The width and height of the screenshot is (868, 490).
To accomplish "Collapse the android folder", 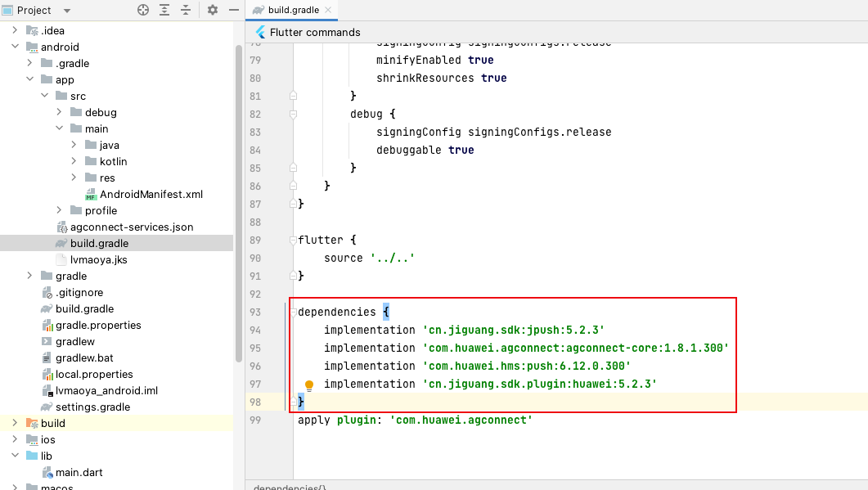I will point(15,47).
